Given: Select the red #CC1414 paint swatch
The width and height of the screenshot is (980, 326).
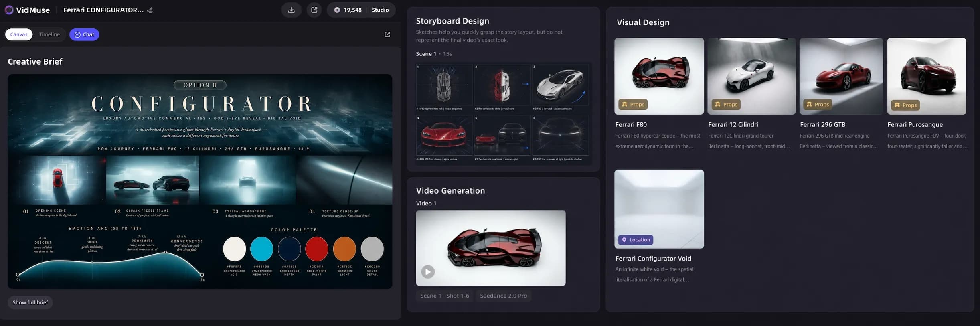Looking at the screenshot, I should 317,249.
